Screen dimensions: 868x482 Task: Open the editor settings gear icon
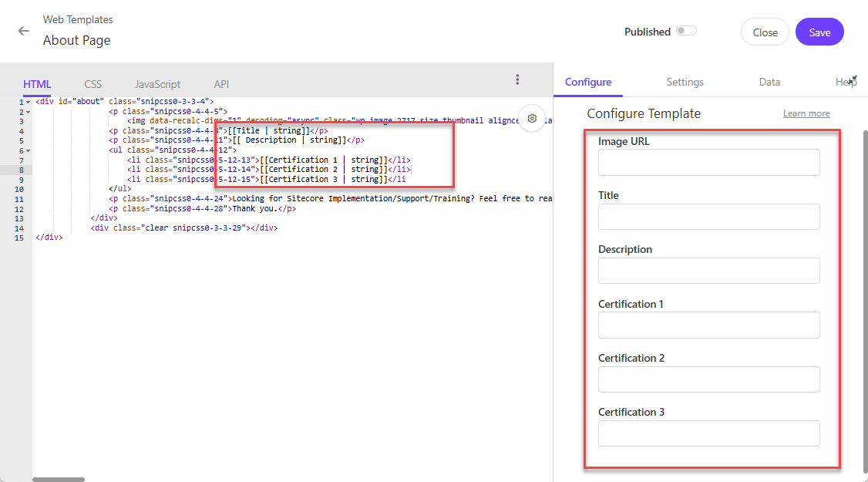pyautogui.click(x=532, y=118)
